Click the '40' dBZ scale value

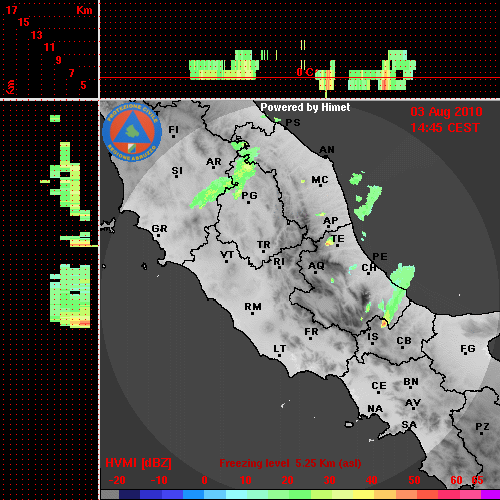[x=372, y=480]
